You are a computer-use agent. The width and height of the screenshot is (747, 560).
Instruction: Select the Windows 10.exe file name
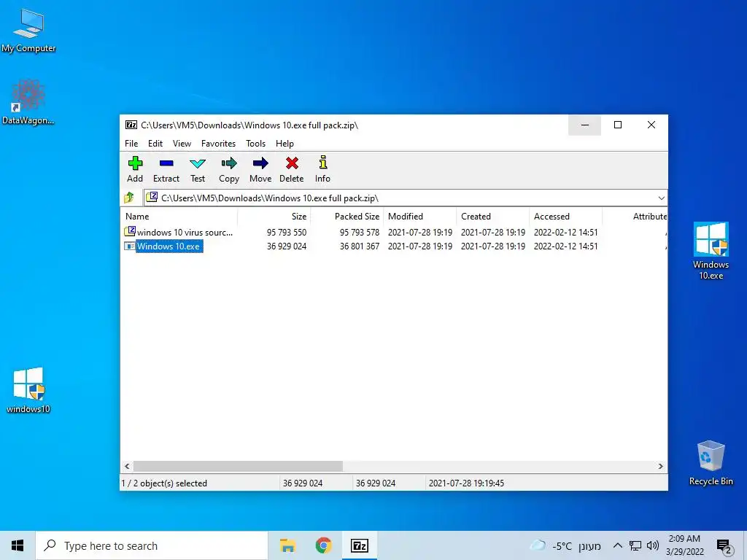coord(169,246)
